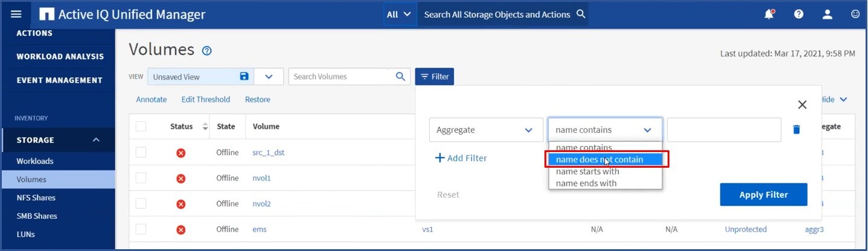The height and width of the screenshot is (251, 868).
Task: Open the All search scope dropdown
Action: click(x=398, y=14)
